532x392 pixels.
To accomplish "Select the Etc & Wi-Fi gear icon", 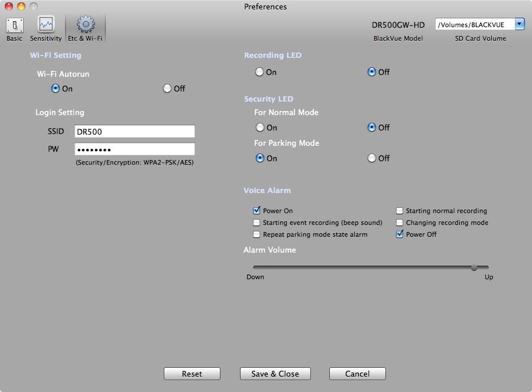I will 86,24.
